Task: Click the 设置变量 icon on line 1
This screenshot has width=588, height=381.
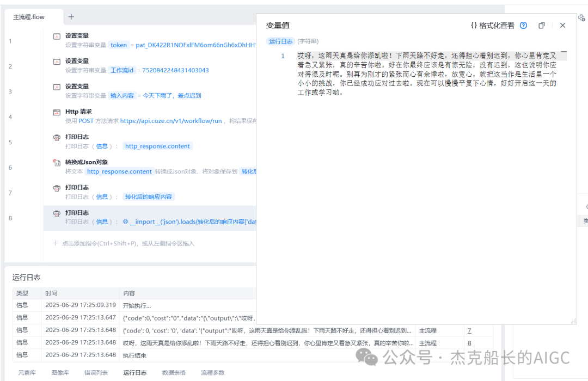Action: [x=57, y=36]
